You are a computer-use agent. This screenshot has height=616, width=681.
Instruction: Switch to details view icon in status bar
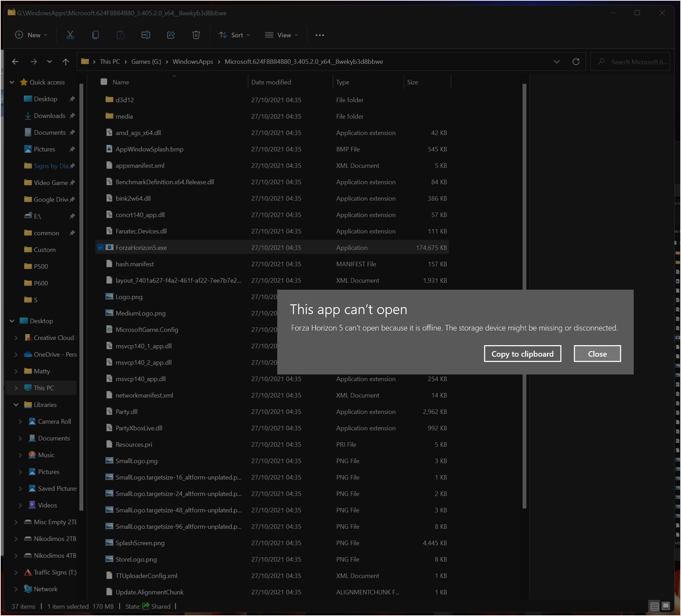(654, 606)
